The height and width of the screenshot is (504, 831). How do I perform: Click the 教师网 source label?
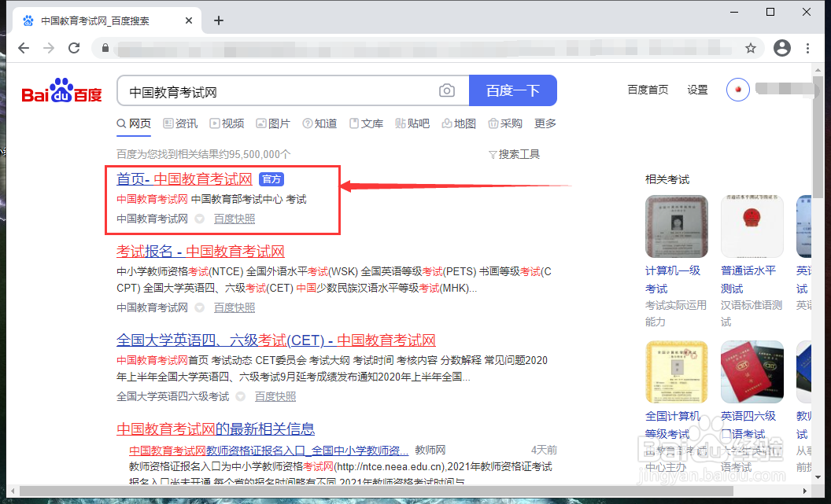430,450
